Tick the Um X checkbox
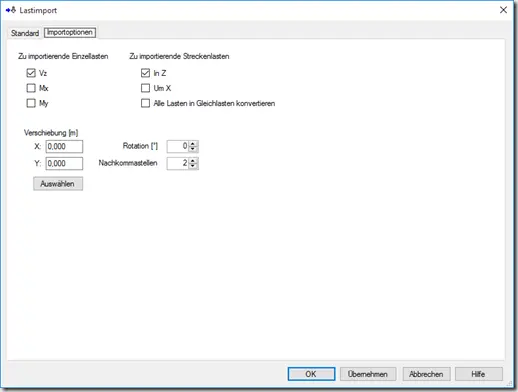 coord(145,88)
